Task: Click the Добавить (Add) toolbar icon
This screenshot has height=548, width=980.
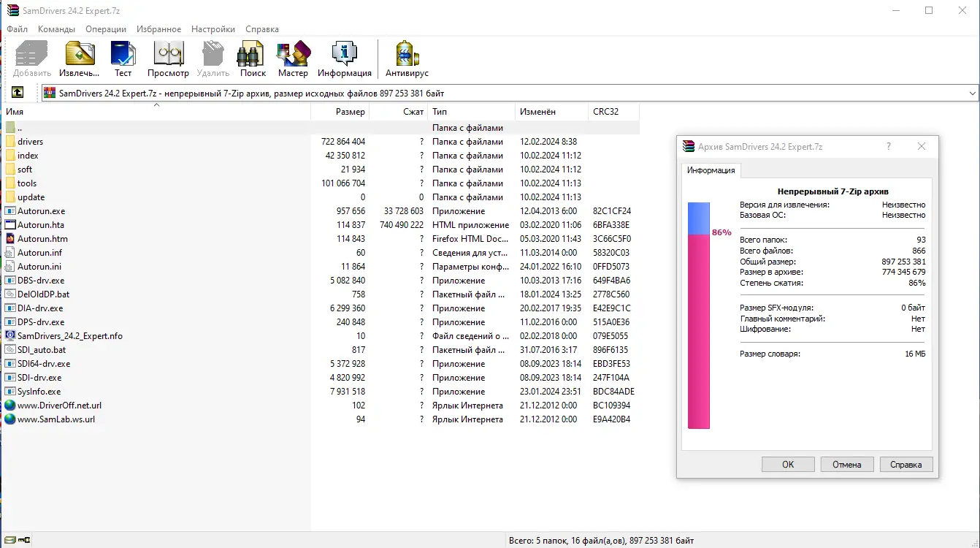Action: 31,53
